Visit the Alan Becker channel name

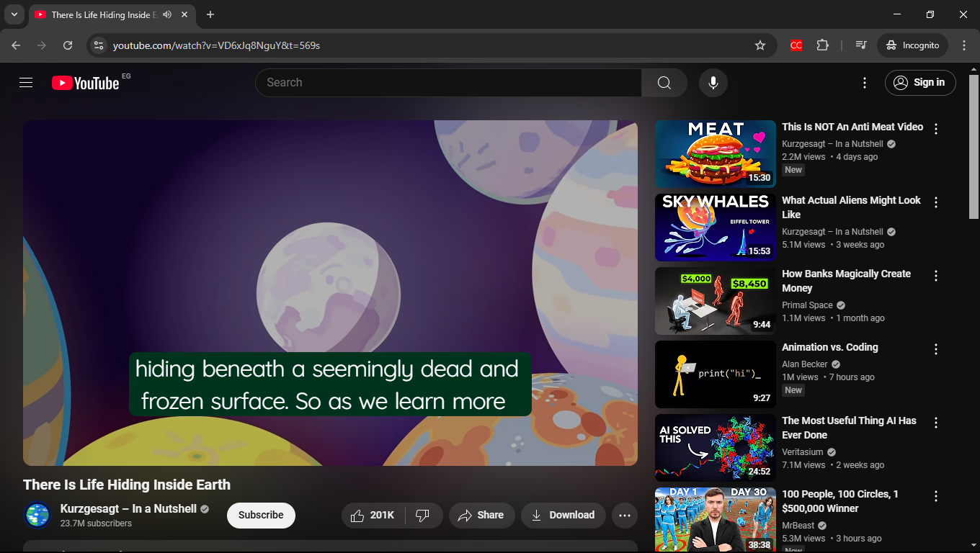[x=805, y=364]
